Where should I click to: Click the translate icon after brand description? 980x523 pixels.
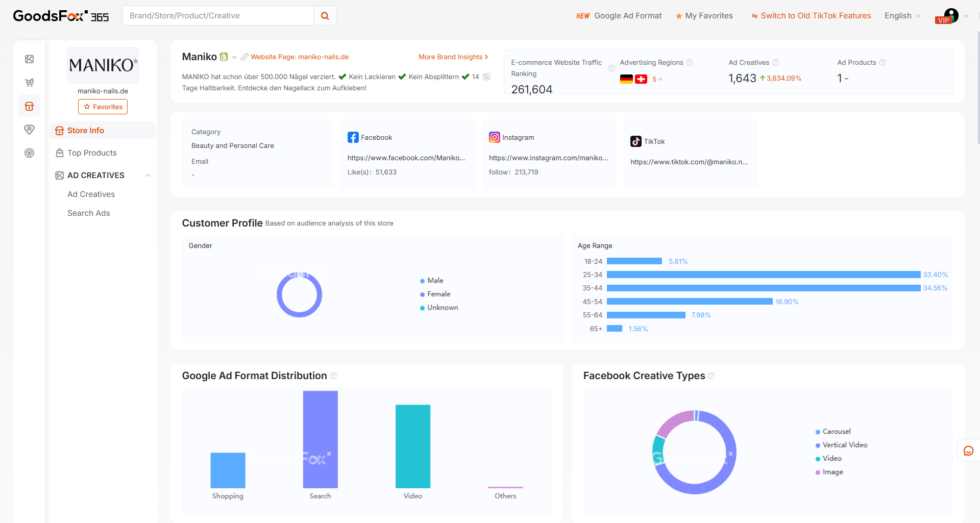tap(486, 77)
